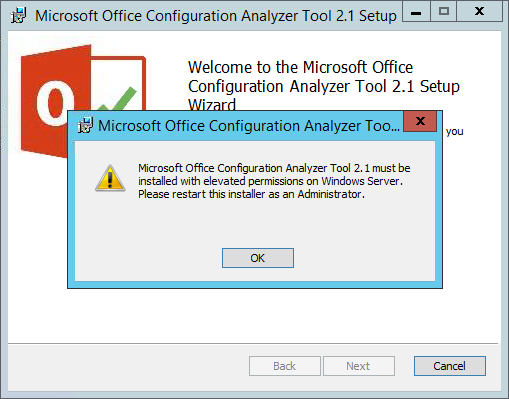Click the white wizard area below the dialog
Viewport: 509px width, 399px height.
[x=254, y=315]
